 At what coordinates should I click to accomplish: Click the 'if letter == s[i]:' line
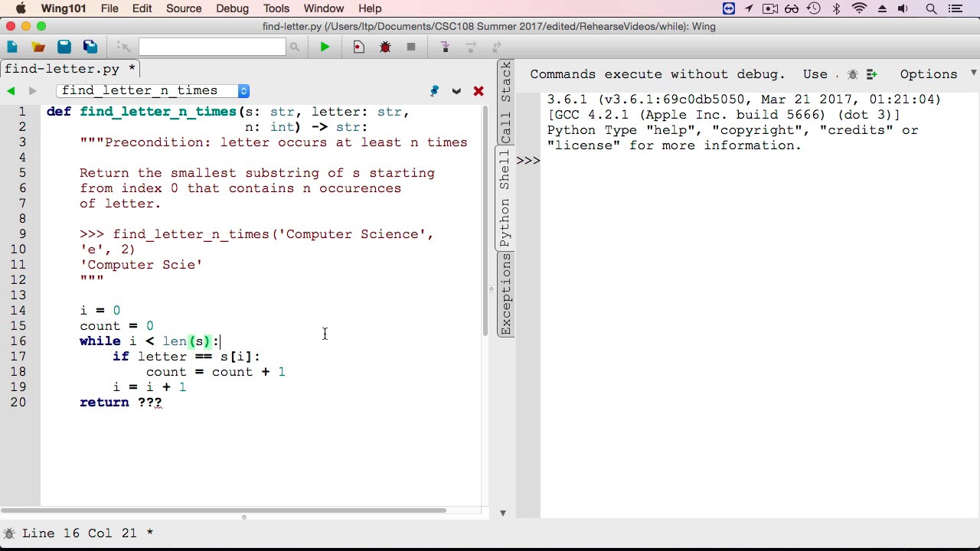187,357
